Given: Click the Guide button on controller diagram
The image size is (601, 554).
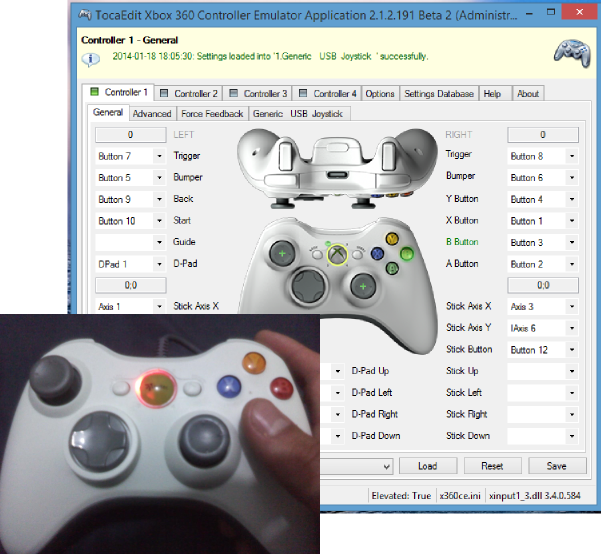Looking at the screenshot, I should (x=337, y=254).
